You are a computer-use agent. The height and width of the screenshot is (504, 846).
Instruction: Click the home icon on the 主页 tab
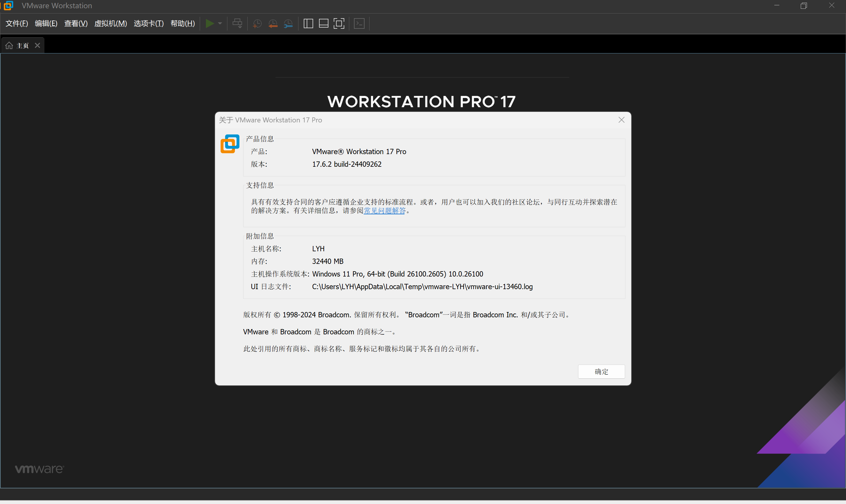point(9,45)
